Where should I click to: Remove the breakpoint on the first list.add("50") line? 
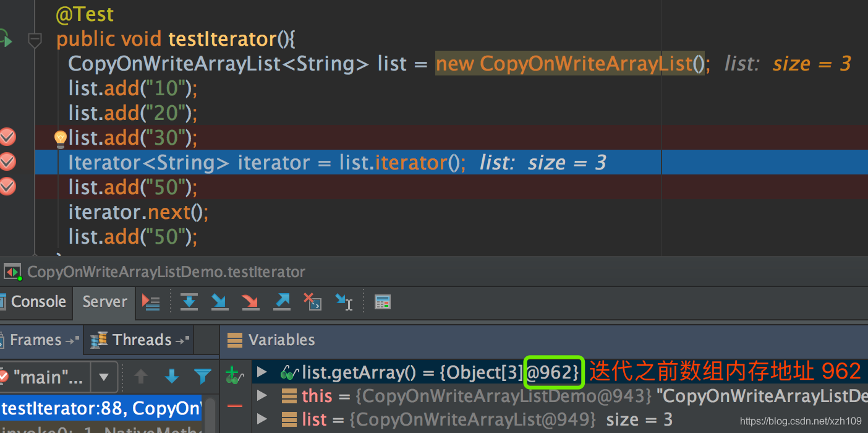[x=7, y=186]
